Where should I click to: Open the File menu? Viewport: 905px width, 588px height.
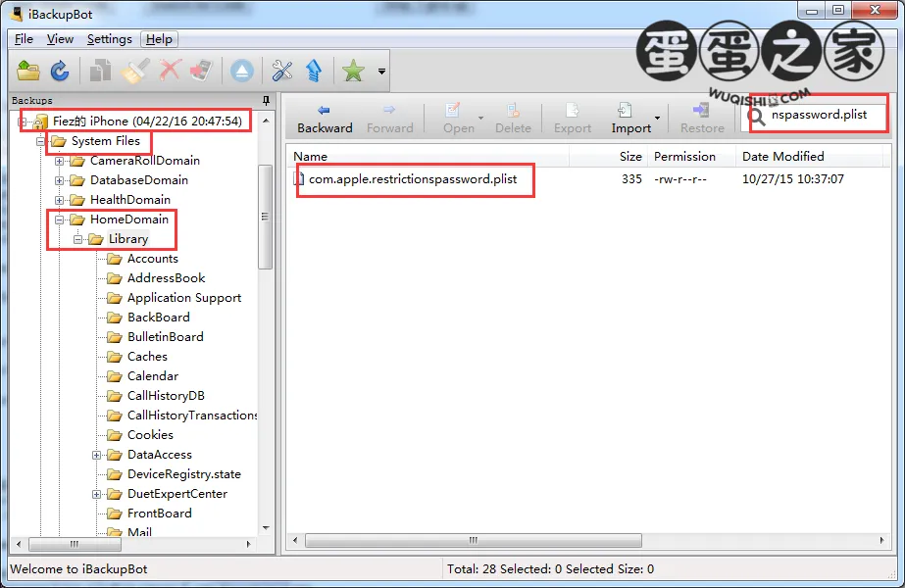[24, 38]
